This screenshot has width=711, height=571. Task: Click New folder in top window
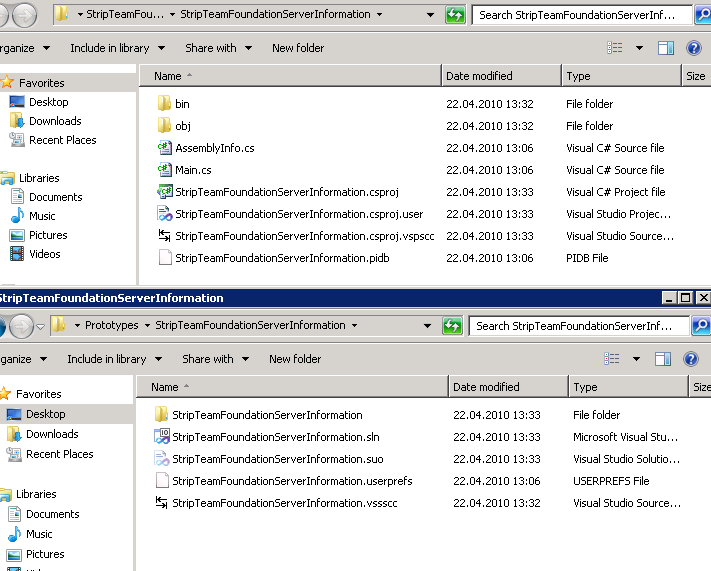pyautogui.click(x=298, y=48)
